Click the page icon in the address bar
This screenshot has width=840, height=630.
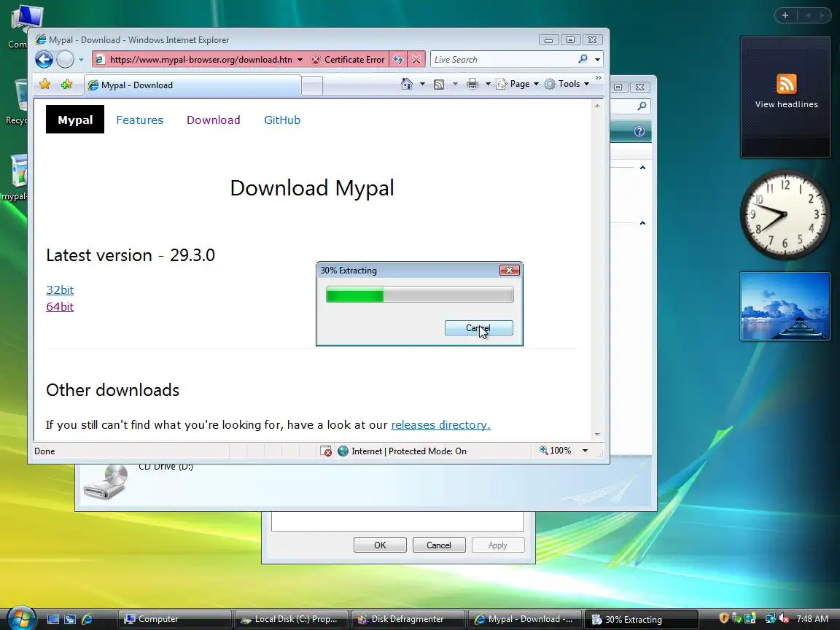(100, 60)
